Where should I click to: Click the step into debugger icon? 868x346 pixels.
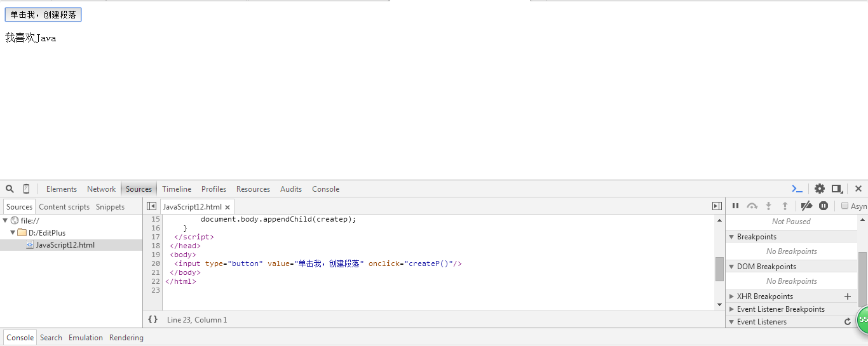coord(768,206)
